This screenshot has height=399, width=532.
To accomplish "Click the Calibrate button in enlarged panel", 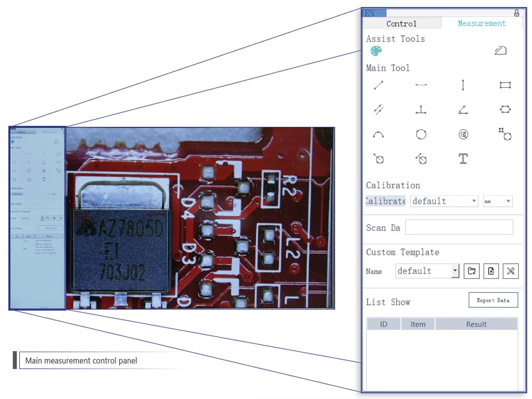I will (385, 201).
